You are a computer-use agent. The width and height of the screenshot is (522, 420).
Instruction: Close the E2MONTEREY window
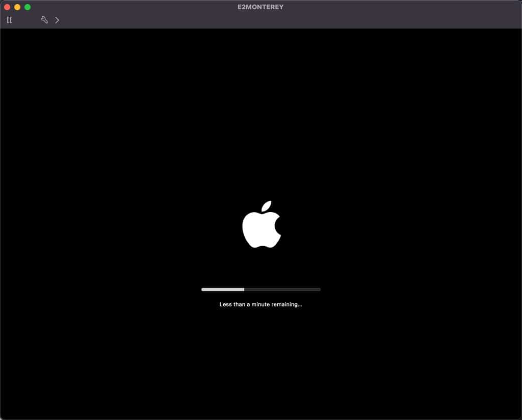coord(7,7)
